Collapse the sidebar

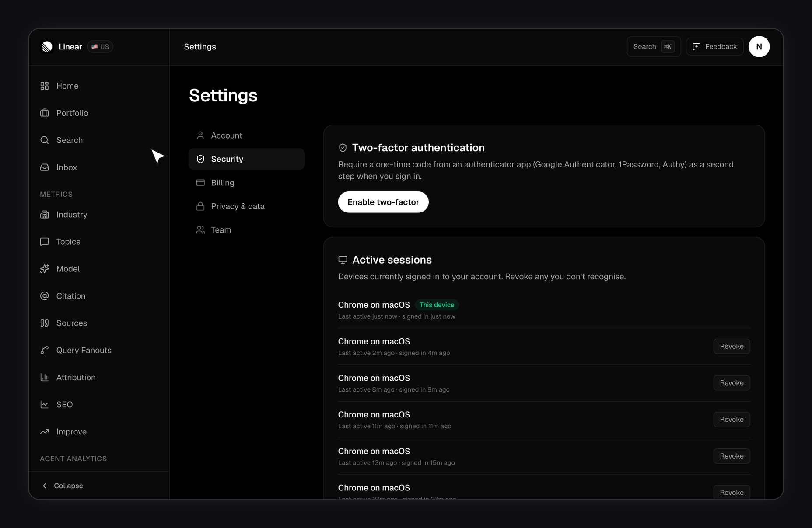point(63,486)
